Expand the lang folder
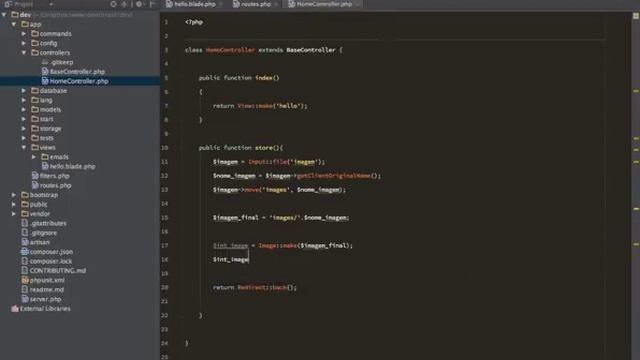 pos(24,100)
